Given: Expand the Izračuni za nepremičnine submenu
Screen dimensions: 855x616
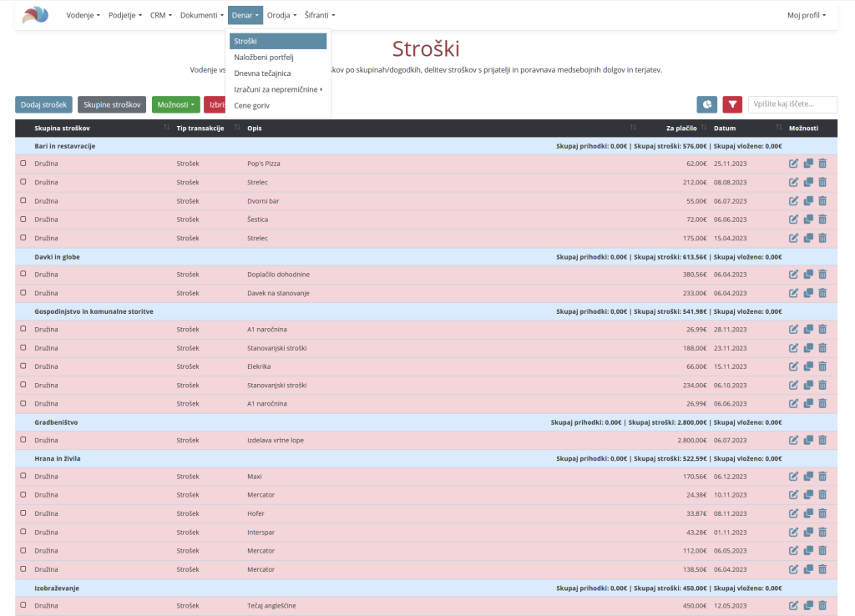Looking at the screenshot, I should [278, 89].
